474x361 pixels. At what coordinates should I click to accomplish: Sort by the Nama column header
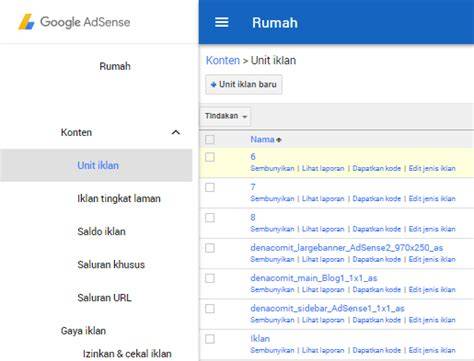266,139
